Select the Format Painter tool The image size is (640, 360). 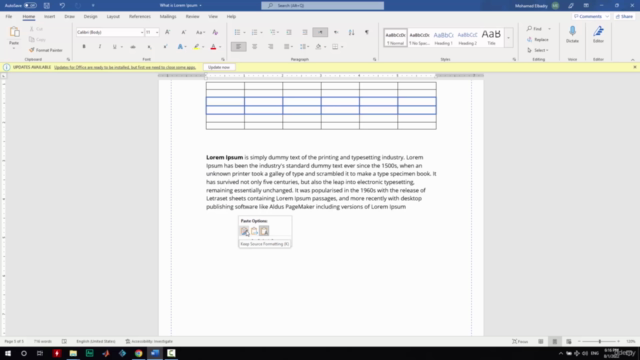(46, 50)
